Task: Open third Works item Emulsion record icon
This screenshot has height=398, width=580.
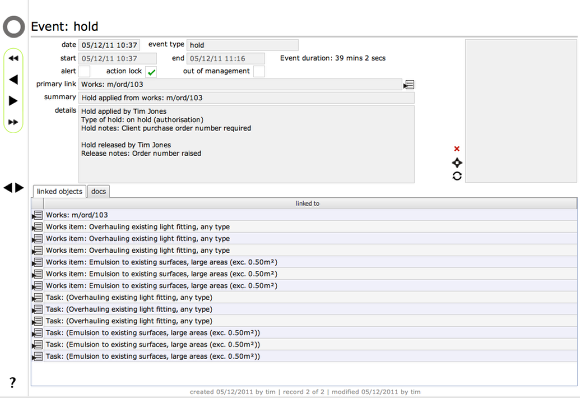Action: (37, 286)
